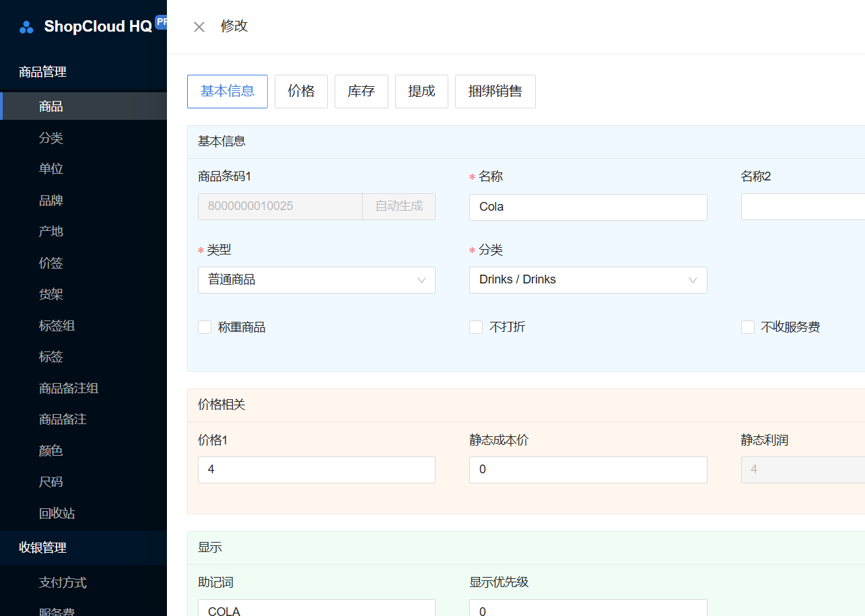
Task: Enable the 称重商品 checkbox
Action: point(205,328)
